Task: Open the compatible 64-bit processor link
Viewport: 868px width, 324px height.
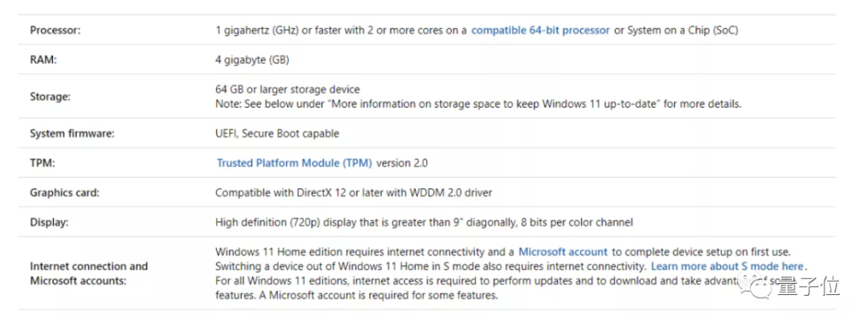Action: (540, 31)
